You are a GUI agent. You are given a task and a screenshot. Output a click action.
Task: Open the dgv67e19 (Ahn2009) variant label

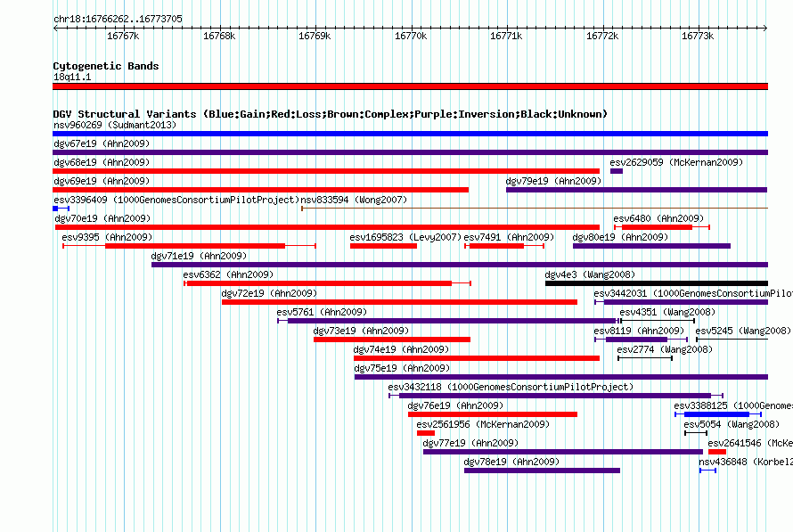tap(102, 143)
